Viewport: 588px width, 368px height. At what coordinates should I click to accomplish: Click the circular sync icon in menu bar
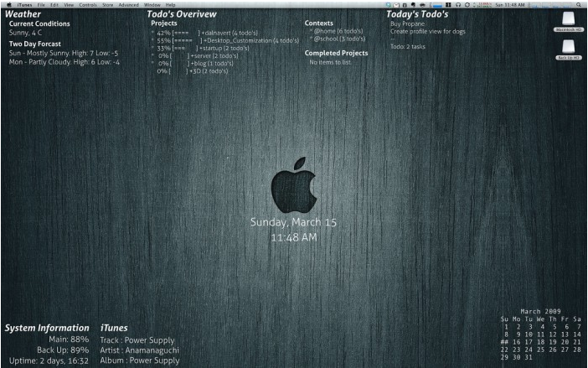coord(467,5)
